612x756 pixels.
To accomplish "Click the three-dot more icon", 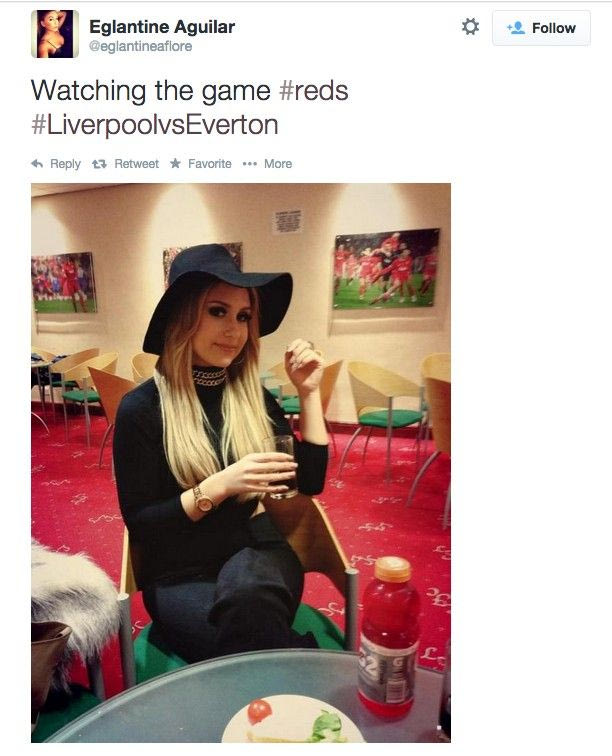I will pos(249,164).
